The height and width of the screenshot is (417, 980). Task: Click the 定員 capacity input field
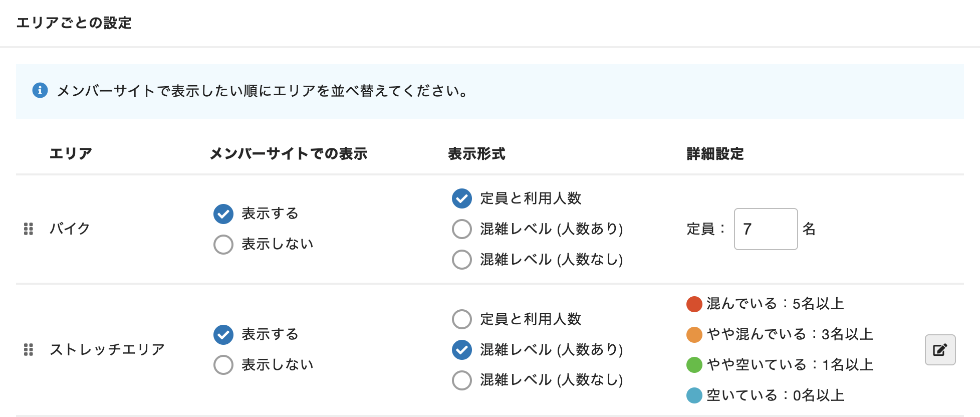[x=766, y=229]
